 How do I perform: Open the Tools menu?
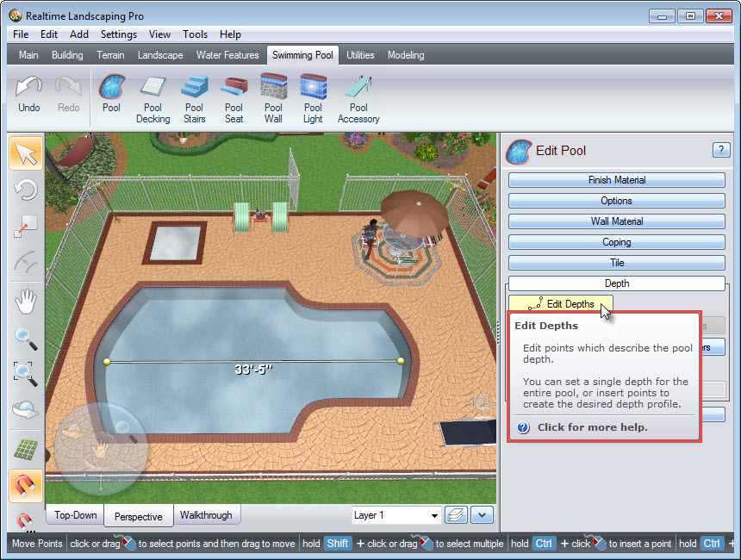pos(196,34)
